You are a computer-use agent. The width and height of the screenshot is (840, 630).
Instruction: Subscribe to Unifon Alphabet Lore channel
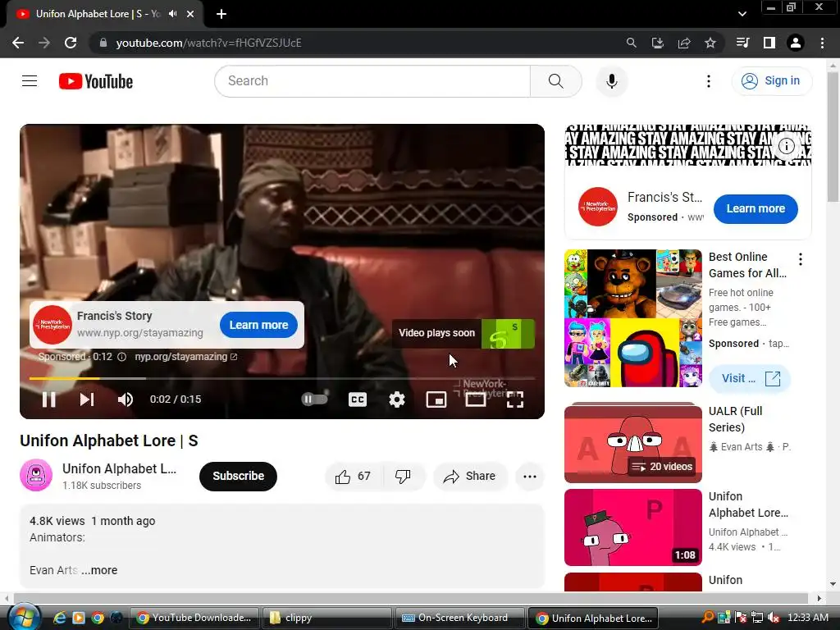[239, 476]
